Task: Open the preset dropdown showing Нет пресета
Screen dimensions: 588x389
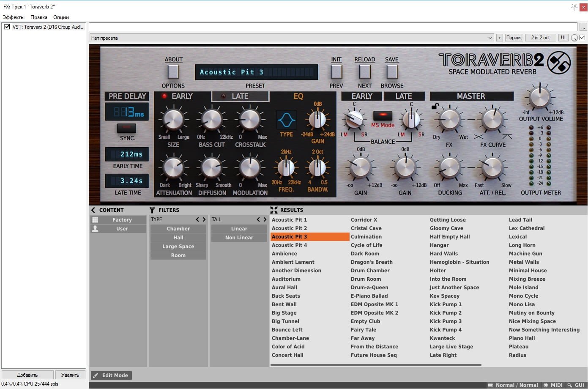Action: click(x=292, y=38)
